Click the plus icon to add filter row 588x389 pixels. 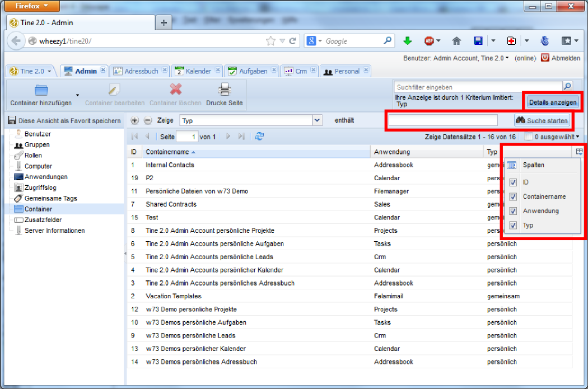(x=134, y=120)
